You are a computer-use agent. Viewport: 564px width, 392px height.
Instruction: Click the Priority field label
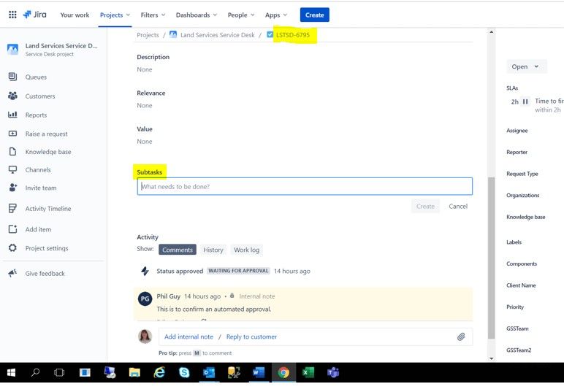click(x=515, y=307)
